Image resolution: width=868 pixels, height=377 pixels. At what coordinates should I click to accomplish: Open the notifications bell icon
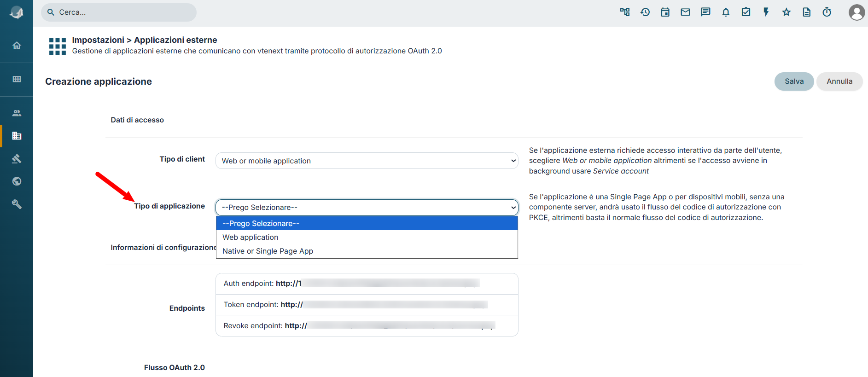[726, 12]
